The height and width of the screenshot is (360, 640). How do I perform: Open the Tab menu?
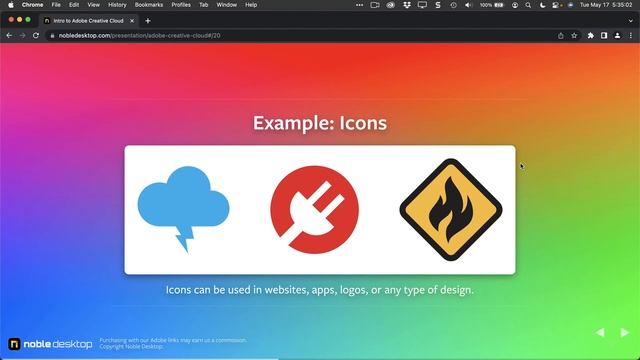tap(203, 5)
